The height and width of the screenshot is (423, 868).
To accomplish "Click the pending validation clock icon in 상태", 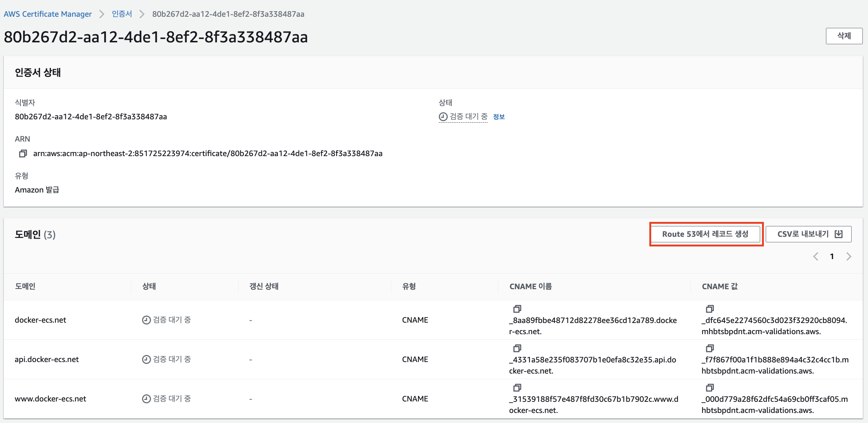I will pyautogui.click(x=443, y=117).
